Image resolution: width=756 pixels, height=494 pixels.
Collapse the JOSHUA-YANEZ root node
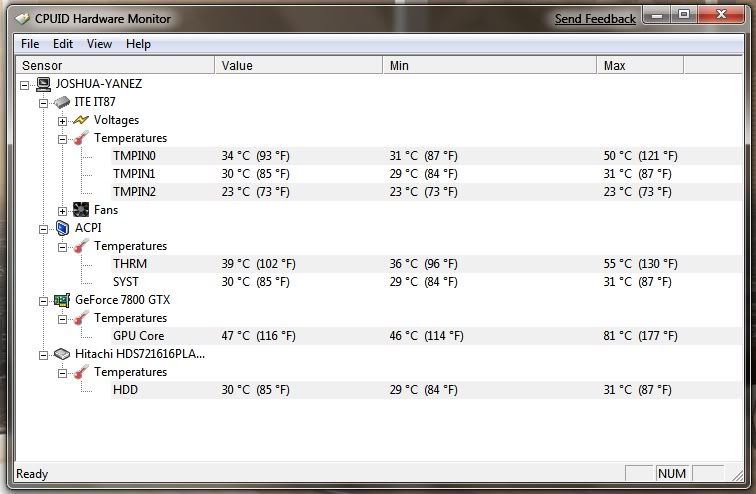(24, 85)
